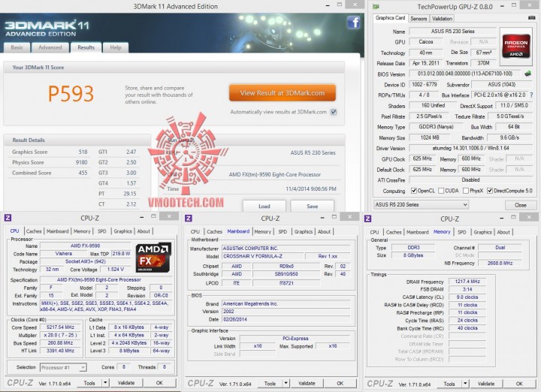Toggle the PhysX checkbox in GPU-Z
Screen dimensions: 541x392
click(x=465, y=191)
